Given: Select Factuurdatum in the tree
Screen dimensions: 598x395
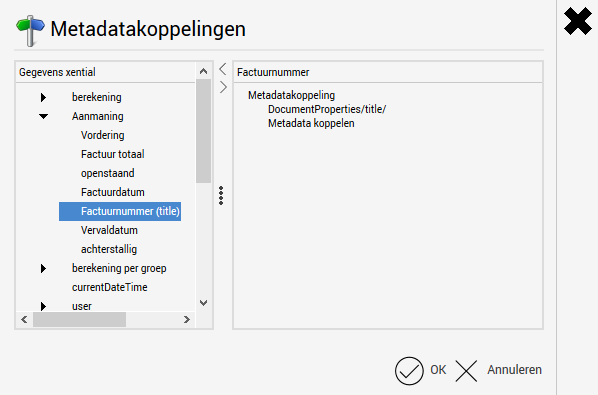Looking at the screenshot, I should point(113,192).
